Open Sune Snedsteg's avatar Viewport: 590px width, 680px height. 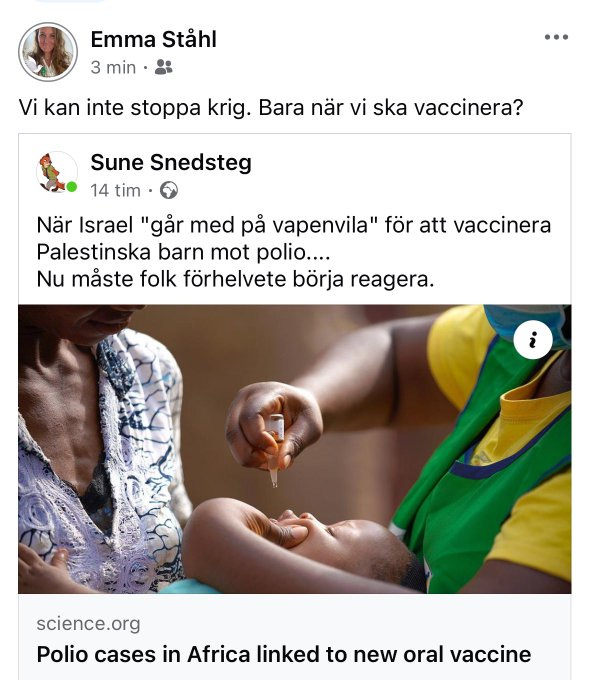pyautogui.click(x=57, y=172)
